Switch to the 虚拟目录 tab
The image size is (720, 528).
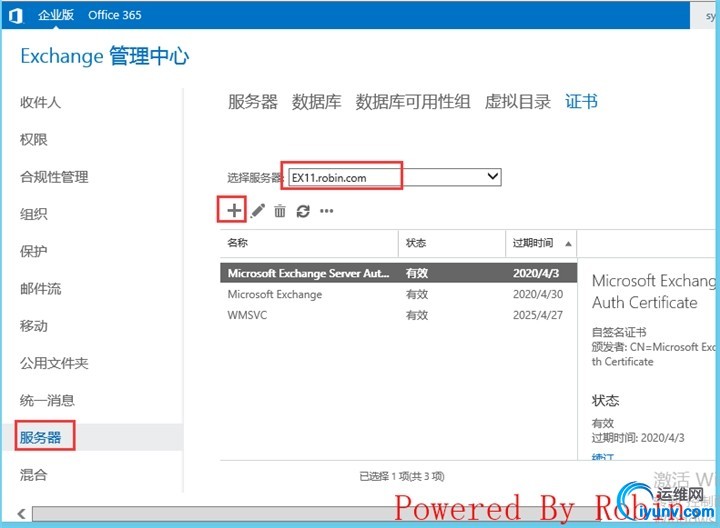(518, 101)
